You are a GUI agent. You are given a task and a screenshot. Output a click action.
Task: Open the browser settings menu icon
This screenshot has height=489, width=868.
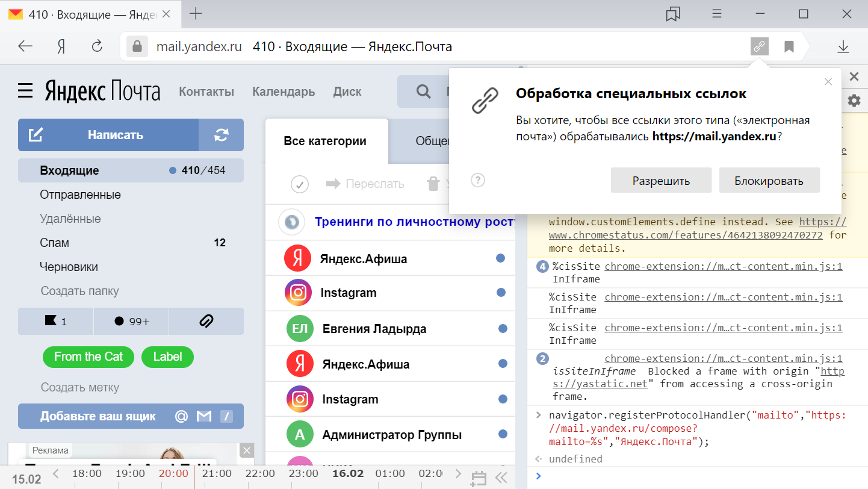pyautogui.click(x=717, y=14)
